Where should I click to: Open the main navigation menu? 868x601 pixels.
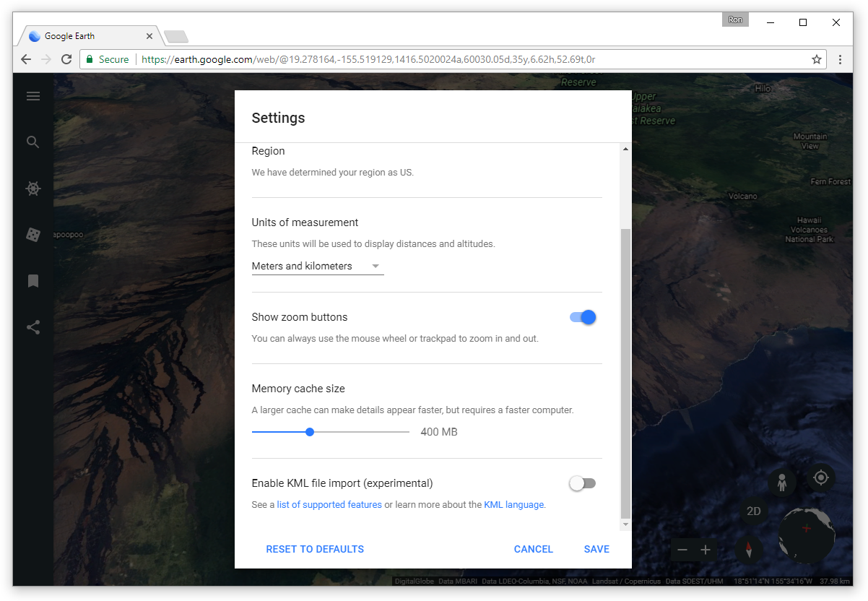click(32, 95)
